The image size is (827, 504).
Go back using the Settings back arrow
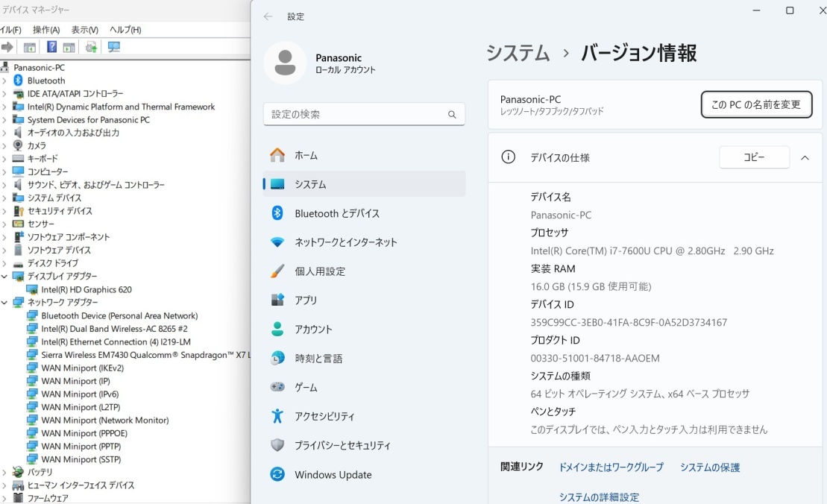268,16
